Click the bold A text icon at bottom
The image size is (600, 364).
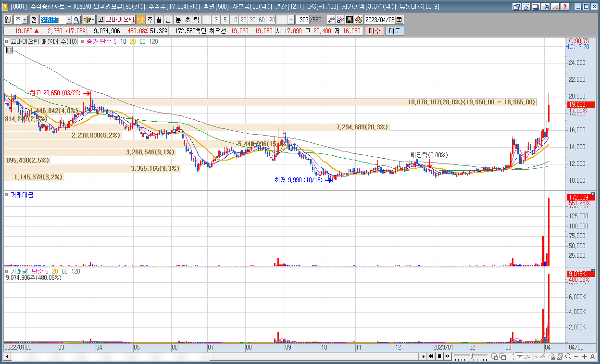coord(592,357)
